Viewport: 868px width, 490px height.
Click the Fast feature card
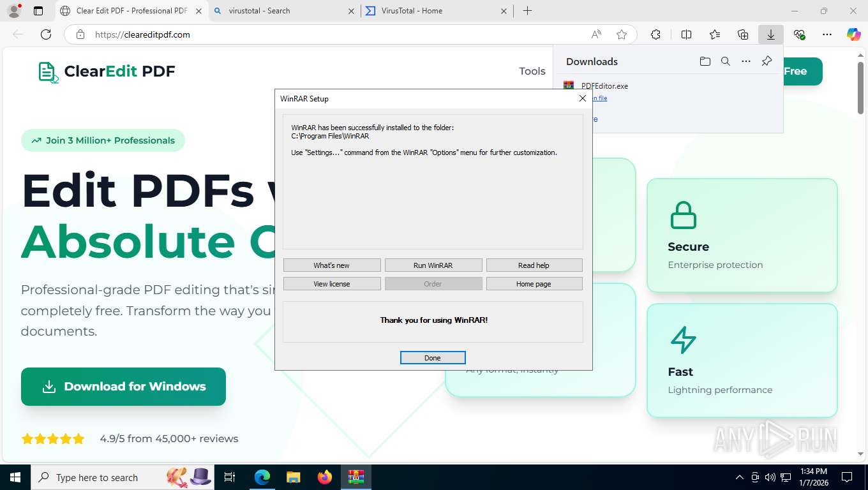[742, 360]
